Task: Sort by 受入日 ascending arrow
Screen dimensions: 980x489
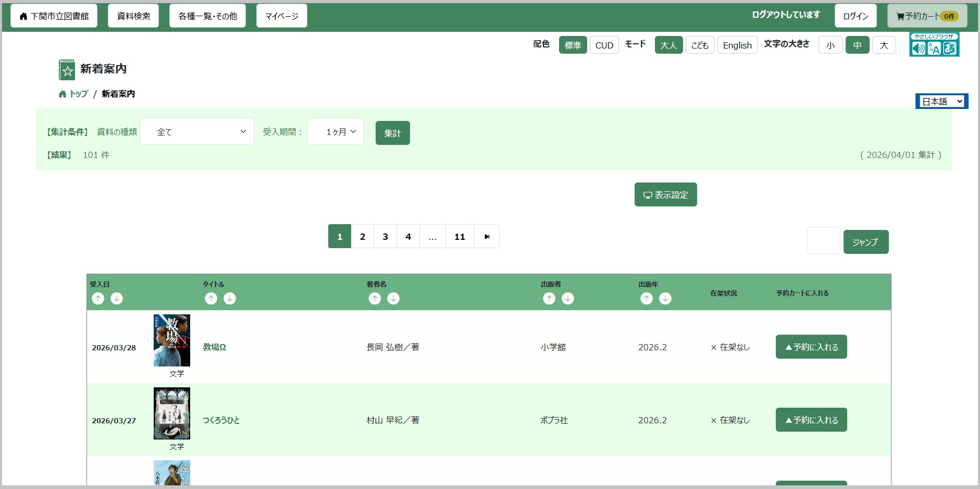Action: click(98, 298)
